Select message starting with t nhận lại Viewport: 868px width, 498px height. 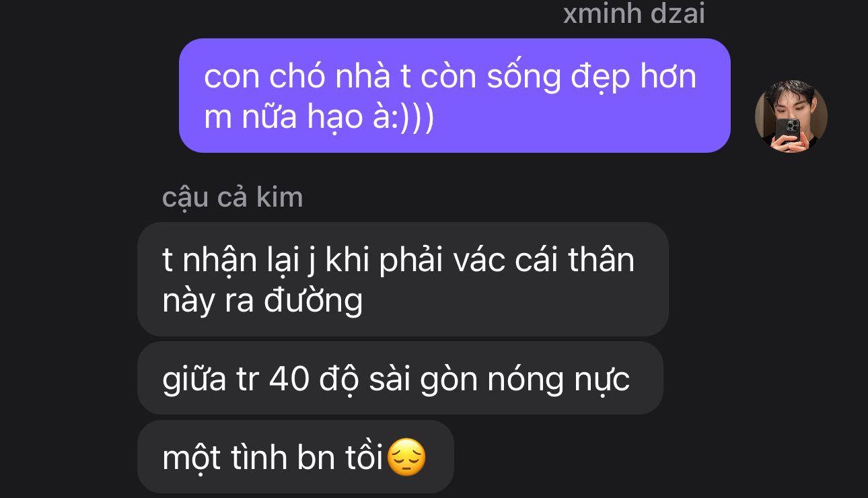click(402, 279)
